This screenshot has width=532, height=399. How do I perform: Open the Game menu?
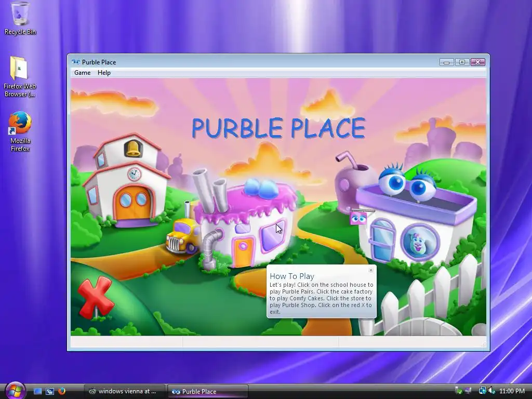click(x=82, y=73)
